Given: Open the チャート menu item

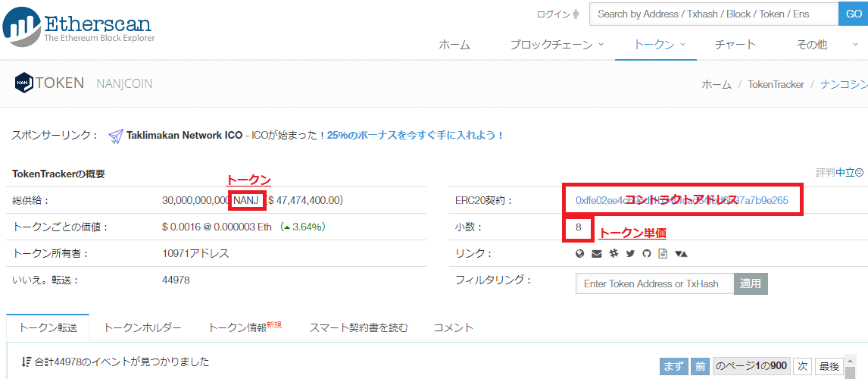Looking at the screenshot, I should 735,45.
